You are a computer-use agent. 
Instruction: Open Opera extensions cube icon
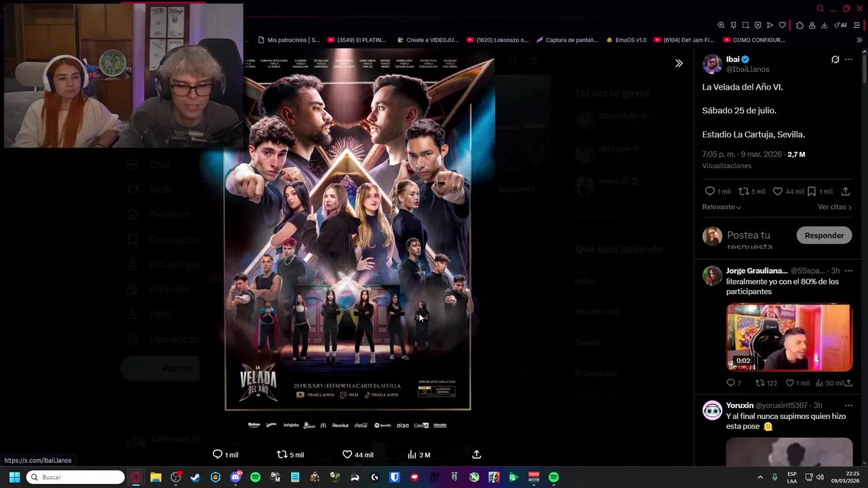tap(800, 25)
